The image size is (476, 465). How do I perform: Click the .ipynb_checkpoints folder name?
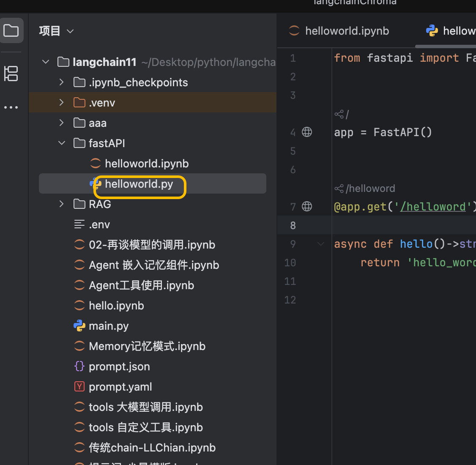138,82
